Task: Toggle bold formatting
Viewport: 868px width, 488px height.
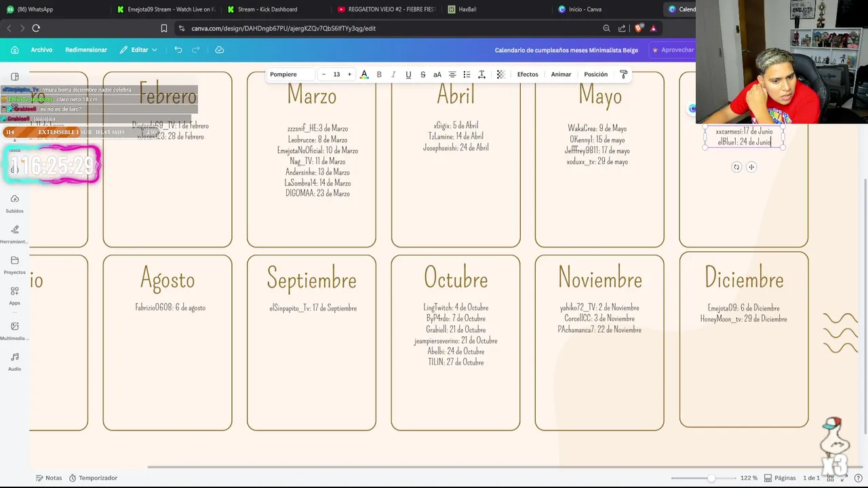Action: pos(379,75)
